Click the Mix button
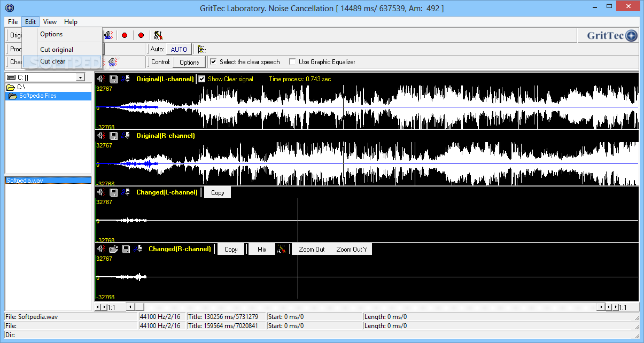Screen dimensions: 644x343 pyautogui.click(x=262, y=250)
